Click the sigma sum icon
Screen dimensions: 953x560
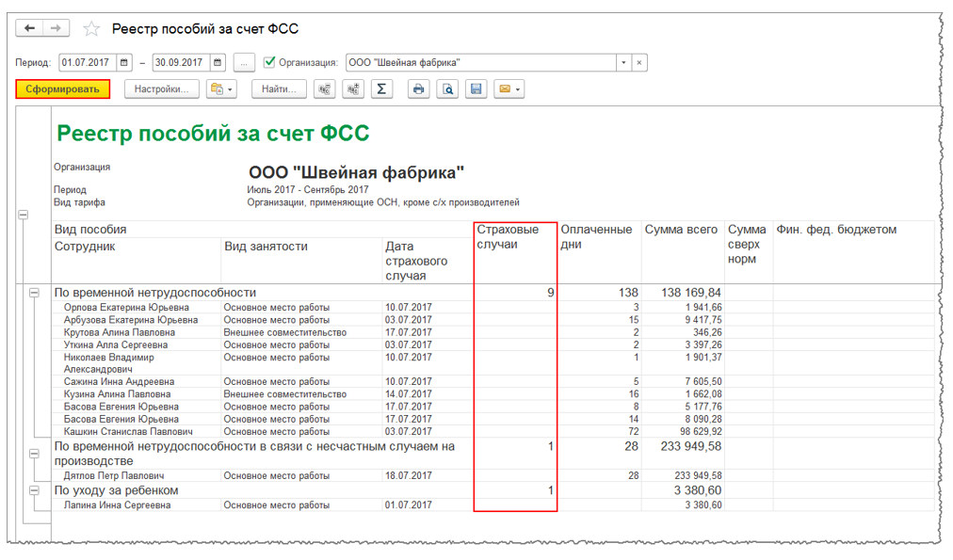[381, 89]
